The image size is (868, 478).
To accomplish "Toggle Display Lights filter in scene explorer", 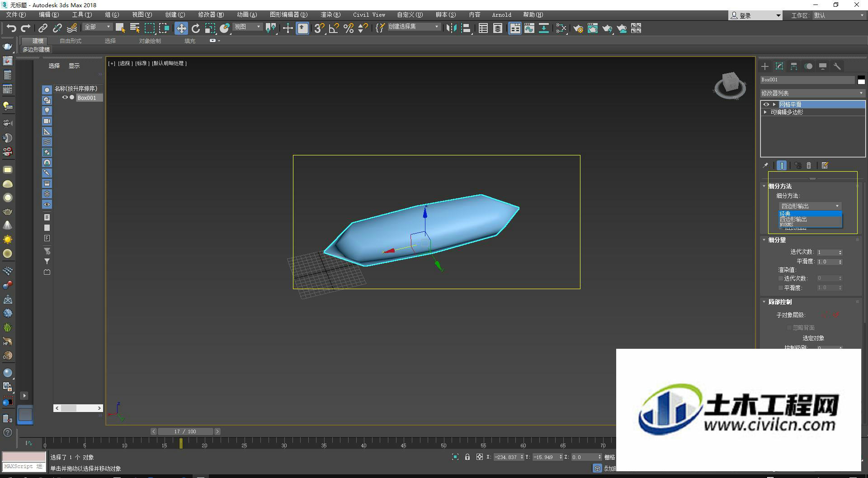I will point(47,111).
